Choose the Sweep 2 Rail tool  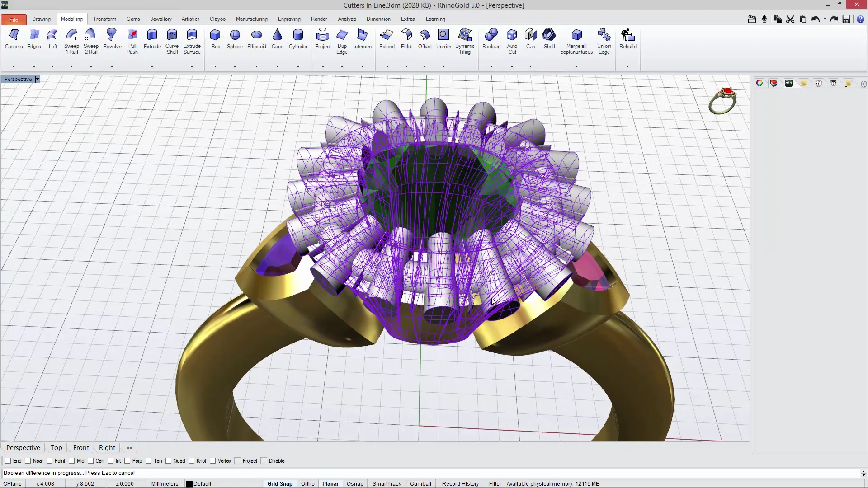coord(91,42)
